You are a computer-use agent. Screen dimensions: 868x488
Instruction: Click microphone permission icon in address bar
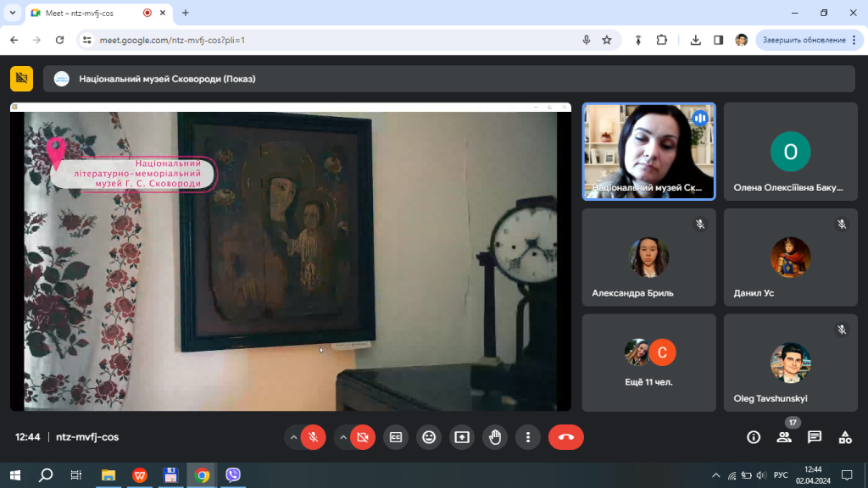[587, 40]
